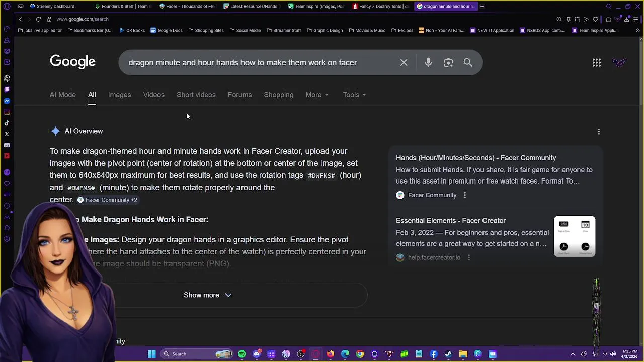644x362 pixels.
Task: Reload the current Google page
Action: click(x=38, y=19)
